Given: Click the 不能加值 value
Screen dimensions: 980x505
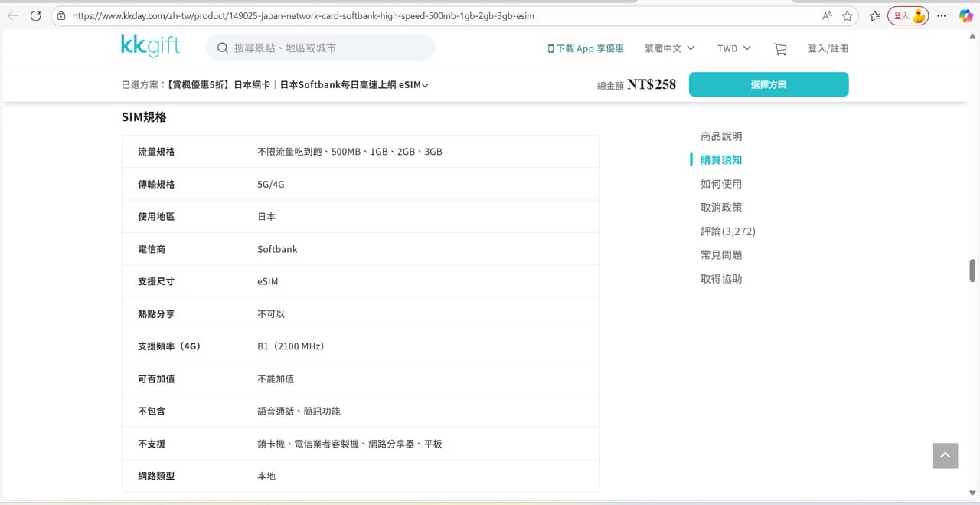Looking at the screenshot, I should [276, 379].
